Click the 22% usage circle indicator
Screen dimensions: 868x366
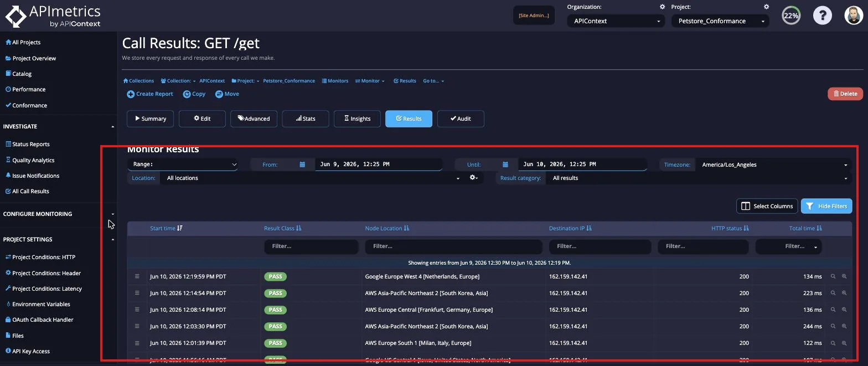pyautogui.click(x=791, y=16)
